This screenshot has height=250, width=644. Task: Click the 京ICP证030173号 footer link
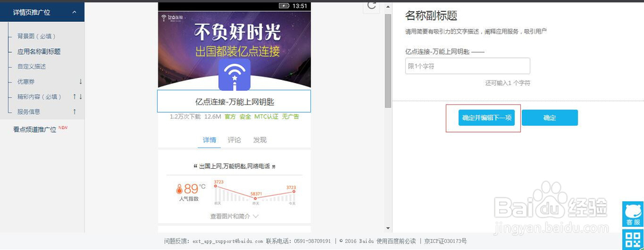[x=445, y=241]
